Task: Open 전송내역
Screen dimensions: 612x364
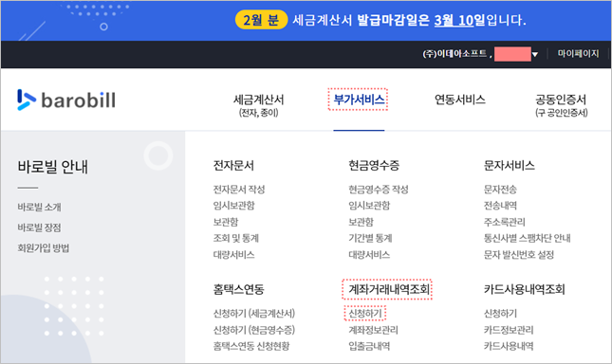Action: (x=500, y=206)
